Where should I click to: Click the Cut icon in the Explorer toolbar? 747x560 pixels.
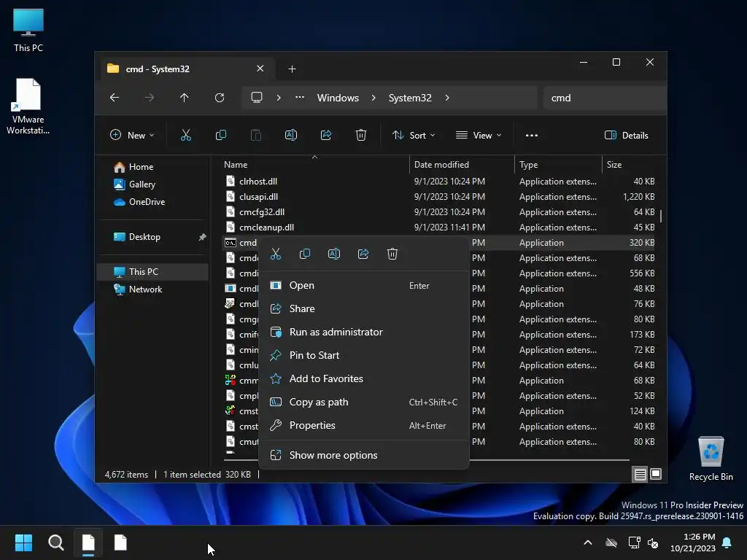(x=186, y=135)
